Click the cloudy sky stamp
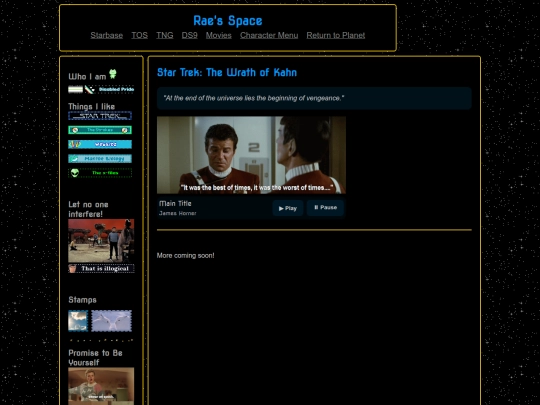The width and height of the screenshot is (540, 405). pyautogui.click(x=78, y=321)
